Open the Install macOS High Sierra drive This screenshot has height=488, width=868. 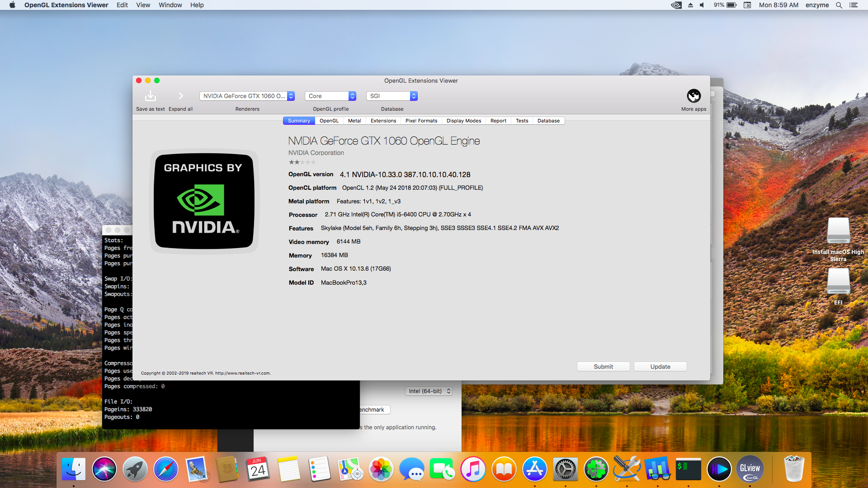click(x=838, y=231)
